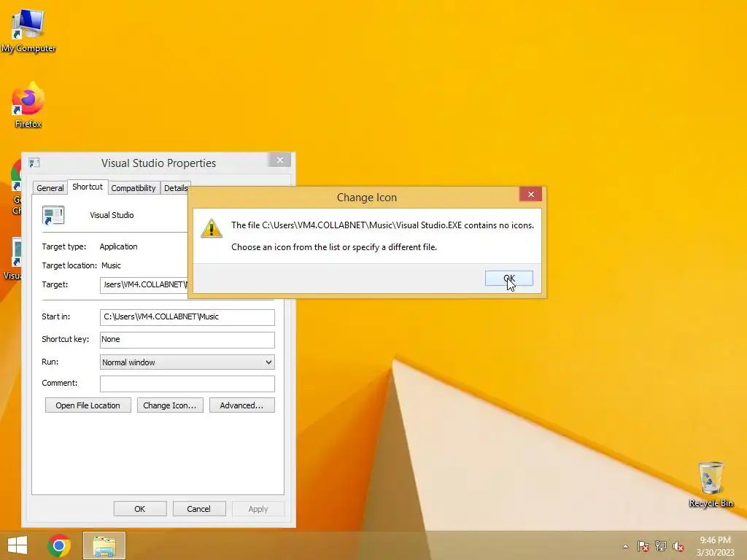Close the Change Icon dialog
This screenshot has height=560, width=747.
coord(531,194)
